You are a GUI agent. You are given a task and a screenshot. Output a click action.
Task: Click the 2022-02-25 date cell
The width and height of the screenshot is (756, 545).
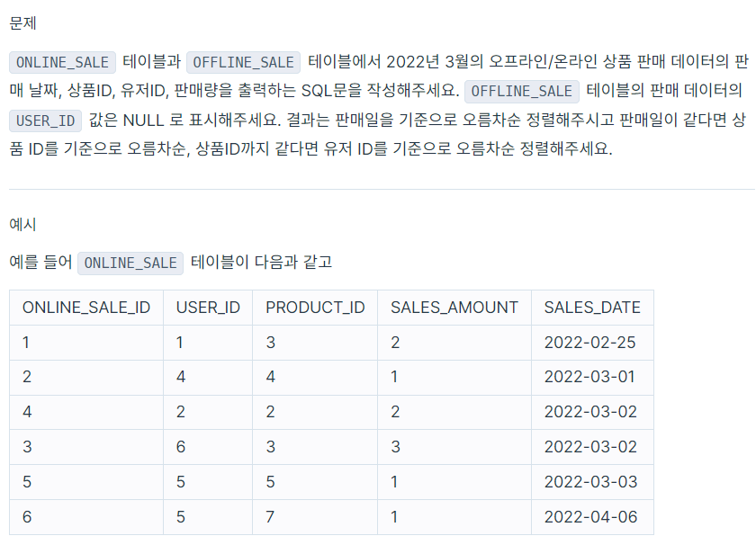pos(592,343)
